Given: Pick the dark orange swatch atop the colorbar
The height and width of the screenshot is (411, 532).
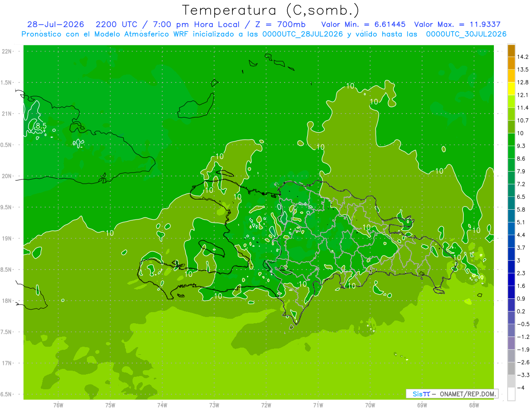Looking at the screenshot, I should pos(511,51).
